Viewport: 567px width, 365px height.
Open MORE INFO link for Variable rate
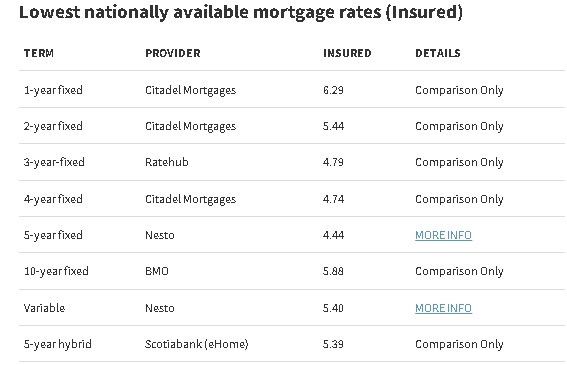pyautogui.click(x=443, y=308)
